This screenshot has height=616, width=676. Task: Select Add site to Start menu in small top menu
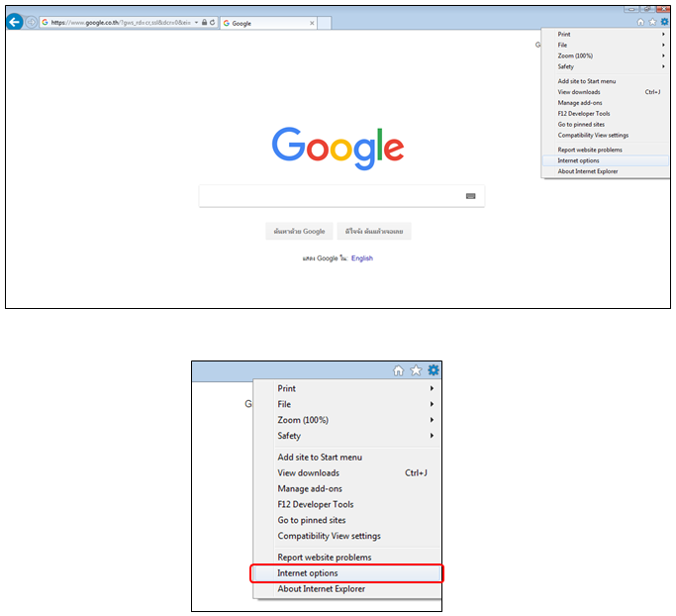tap(606, 81)
